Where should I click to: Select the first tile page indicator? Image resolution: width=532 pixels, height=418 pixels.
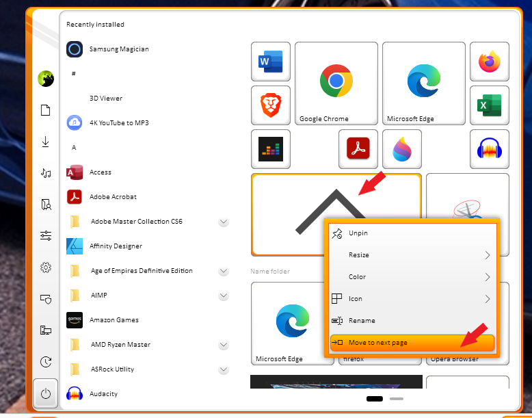click(x=375, y=399)
